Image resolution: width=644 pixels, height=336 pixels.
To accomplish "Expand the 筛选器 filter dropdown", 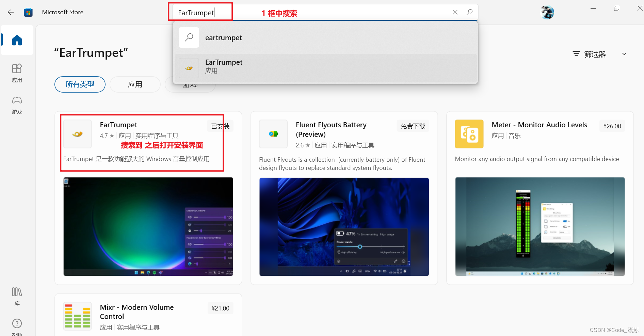I will coord(599,54).
